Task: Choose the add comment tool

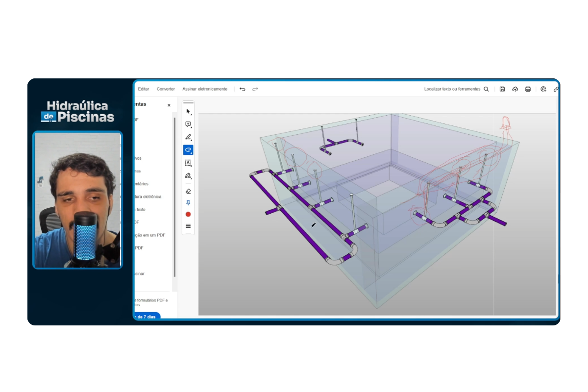Action: pos(188,124)
